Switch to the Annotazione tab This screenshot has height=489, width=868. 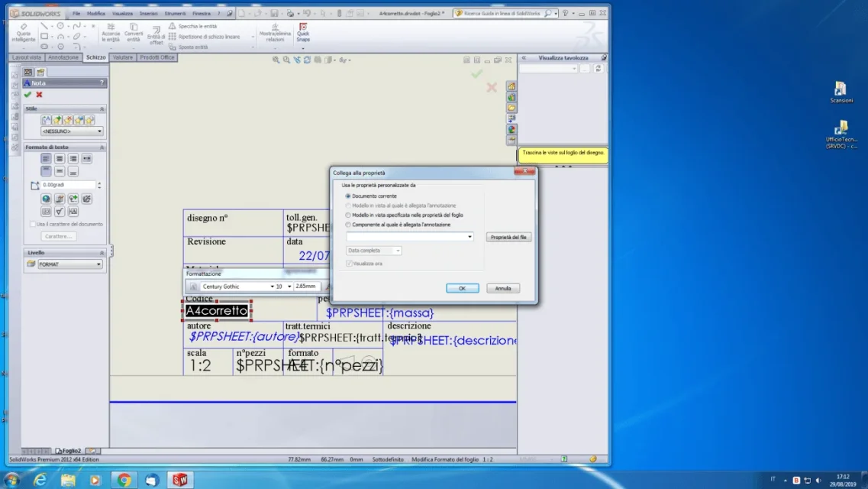[x=63, y=57]
